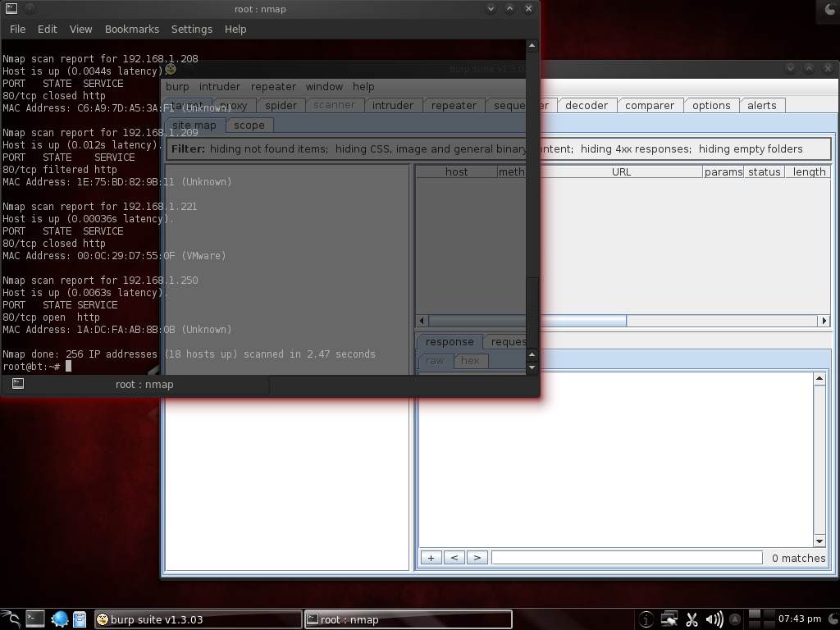Open the Kali dragon application menu
The image size is (840, 630).
11,619
